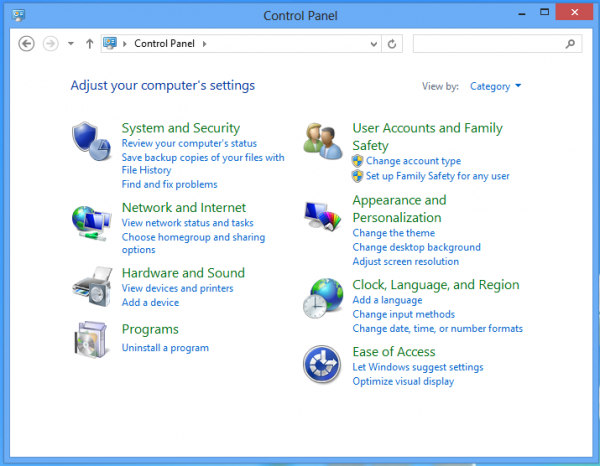
Task: Click the Uninstall a program link
Action: click(165, 348)
